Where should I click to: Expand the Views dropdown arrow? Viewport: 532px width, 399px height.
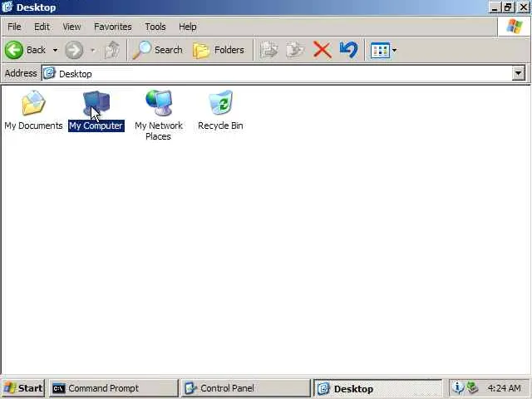click(x=394, y=50)
